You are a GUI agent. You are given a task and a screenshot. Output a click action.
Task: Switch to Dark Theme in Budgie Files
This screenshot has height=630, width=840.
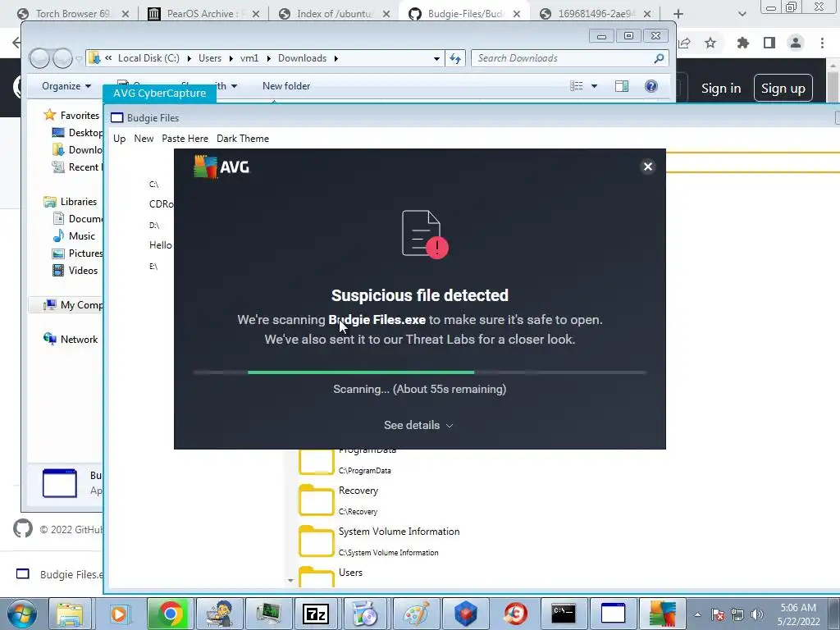[243, 139]
